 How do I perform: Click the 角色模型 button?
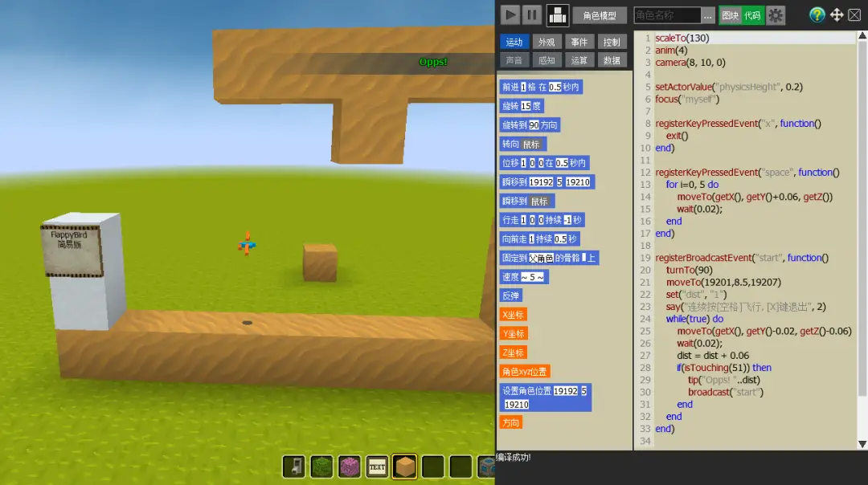[599, 15]
